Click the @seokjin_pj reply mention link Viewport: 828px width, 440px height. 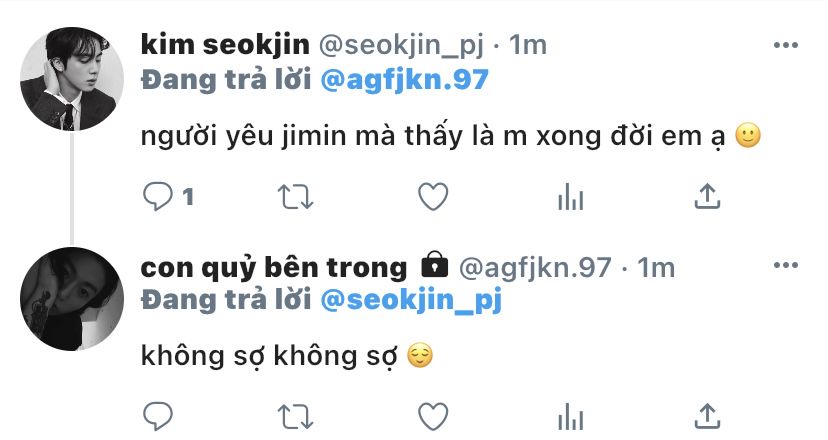coord(411,301)
